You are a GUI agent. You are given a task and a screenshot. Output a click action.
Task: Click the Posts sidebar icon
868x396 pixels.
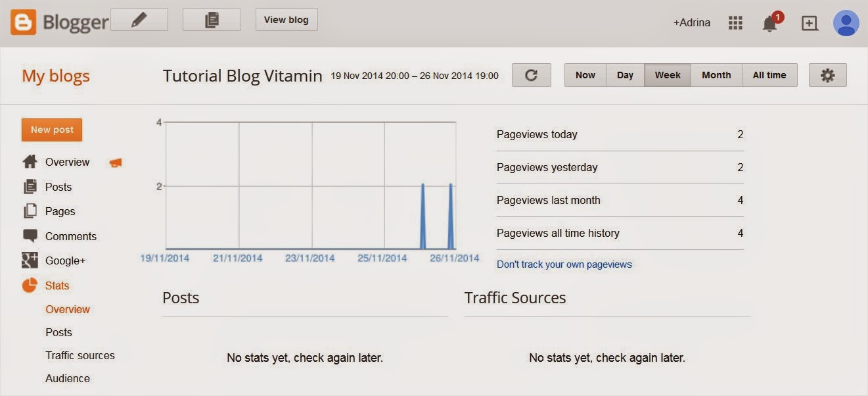coord(30,187)
